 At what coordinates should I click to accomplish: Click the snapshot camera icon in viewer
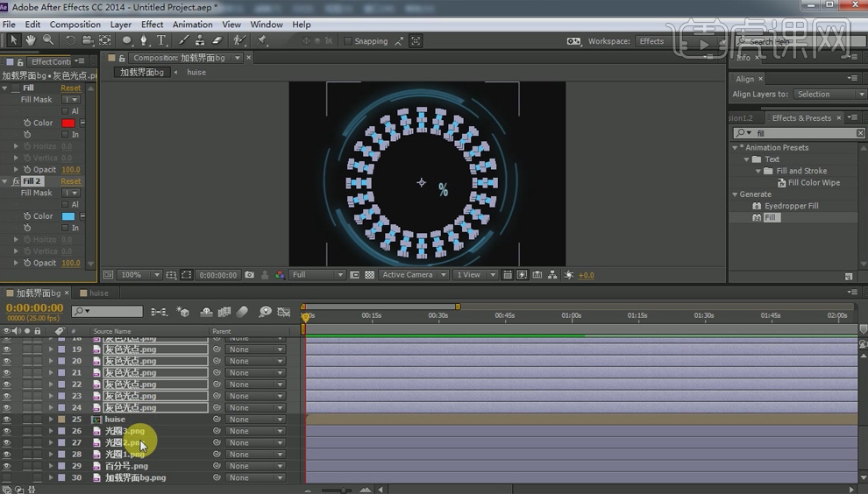(x=250, y=275)
